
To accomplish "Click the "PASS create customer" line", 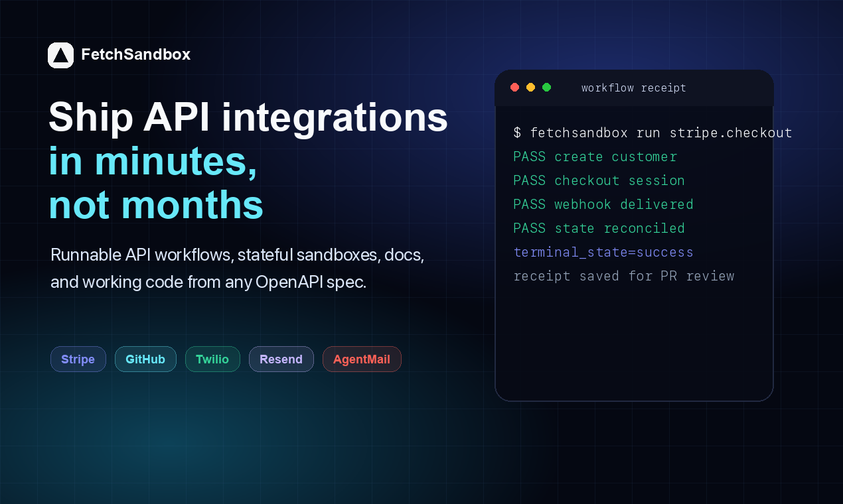I will coord(595,157).
